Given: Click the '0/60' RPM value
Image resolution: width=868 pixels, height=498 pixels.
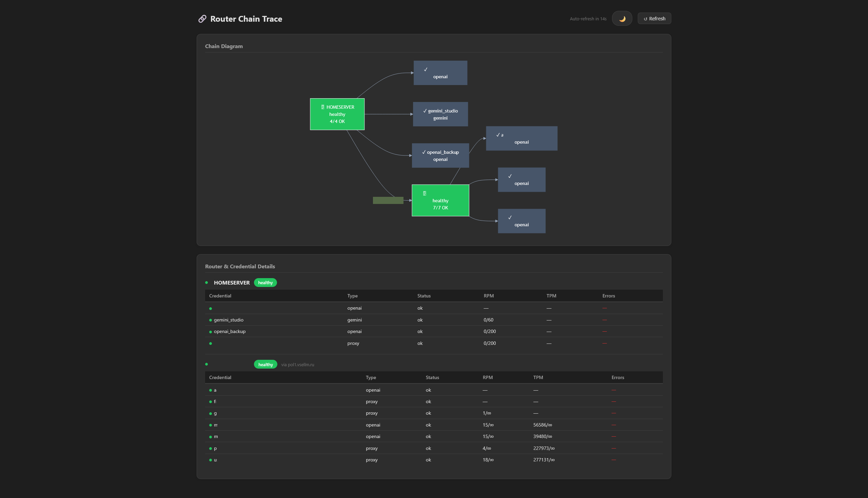Looking at the screenshot, I should coord(489,320).
